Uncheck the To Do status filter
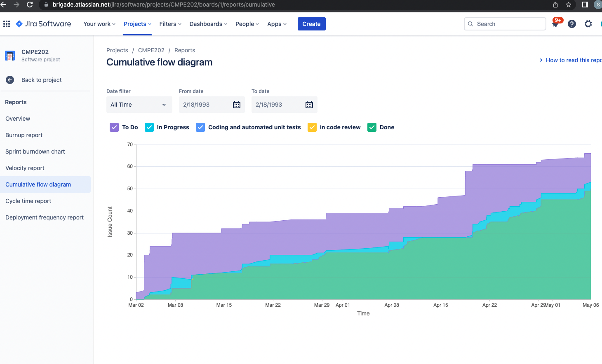602x364 pixels. [114, 127]
